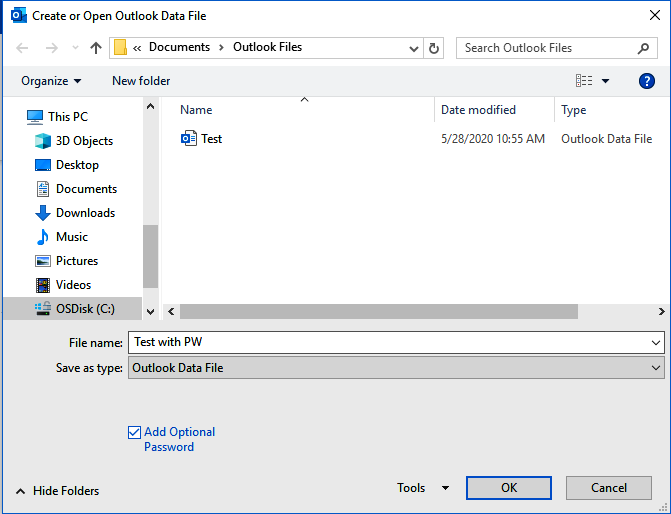Open Help with the question mark icon
This screenshot has height=514, width=671.
click(647, 80)
